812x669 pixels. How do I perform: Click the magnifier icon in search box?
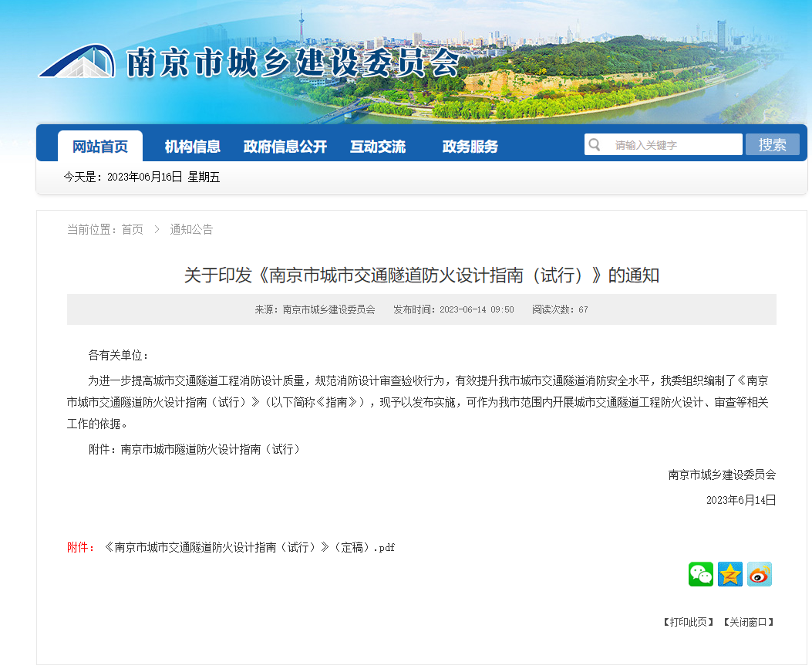tap(595, 145)
